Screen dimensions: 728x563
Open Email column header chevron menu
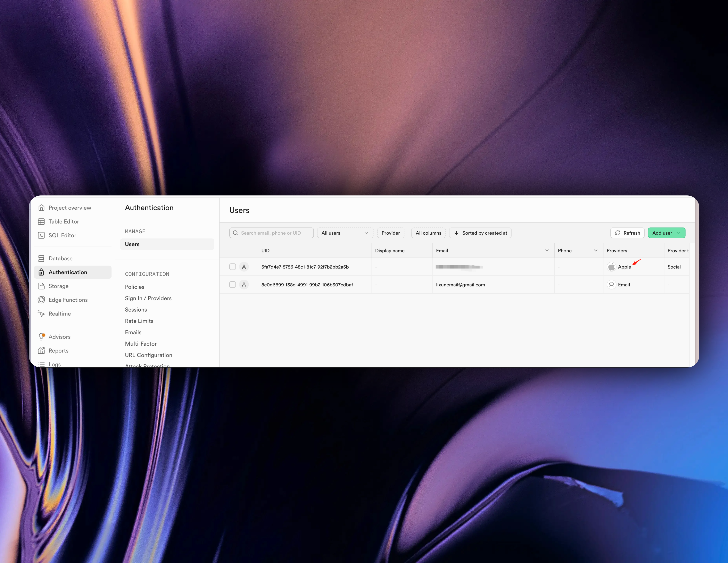point(547,251)
